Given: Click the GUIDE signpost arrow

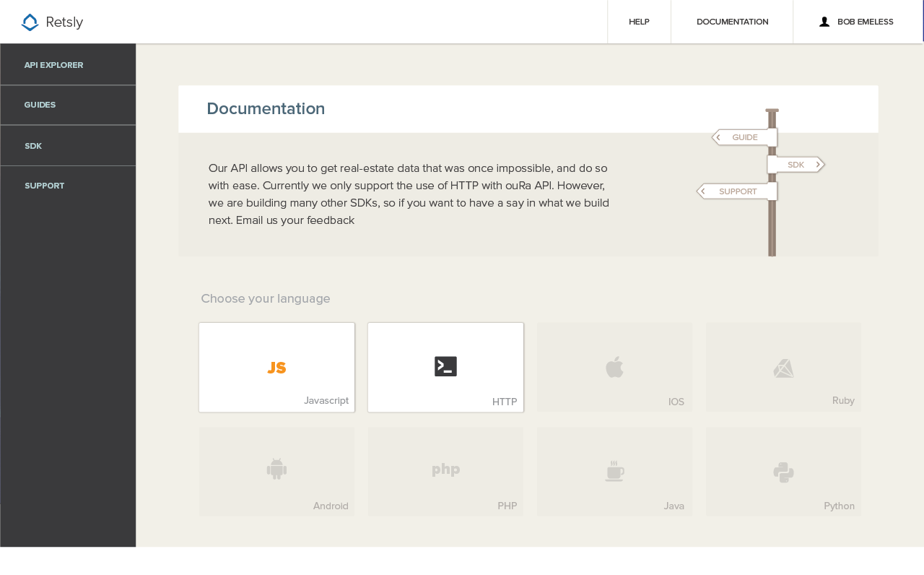Looking at the screenshot, I should pos(744,137).
